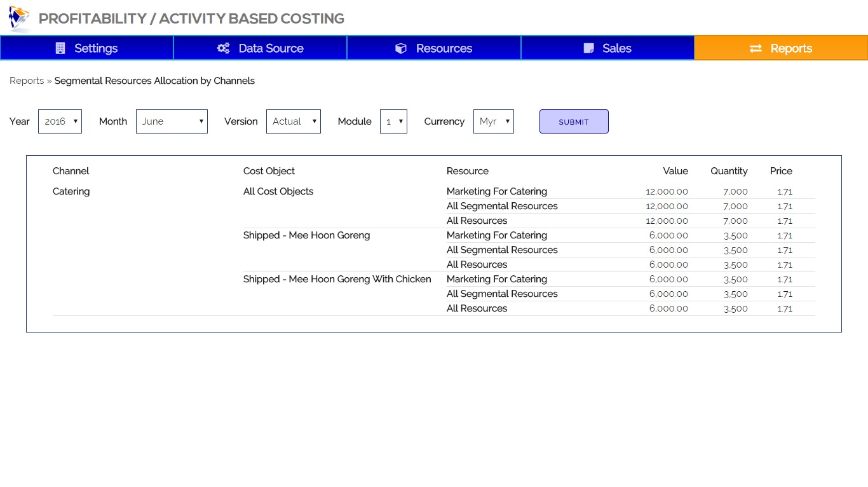Click the Sales note icon

(x=589, y=48)
